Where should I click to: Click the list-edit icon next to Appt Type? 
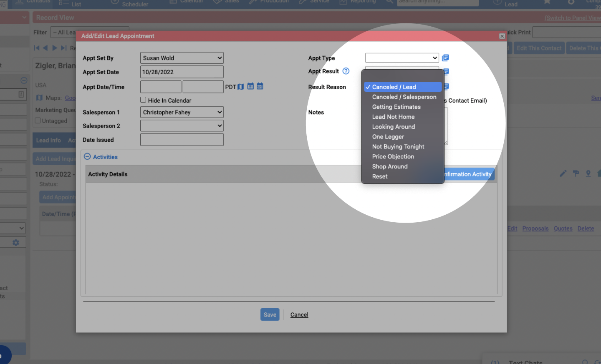[445, 58]
